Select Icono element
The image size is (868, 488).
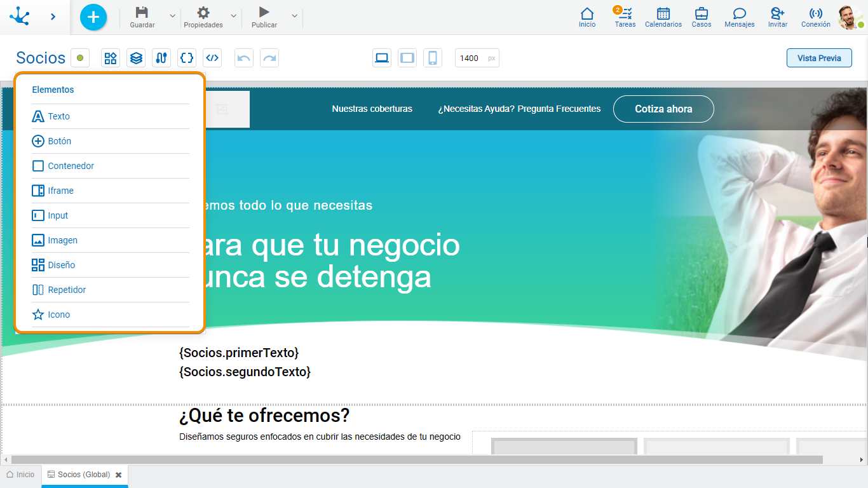[x=110, y=315]
